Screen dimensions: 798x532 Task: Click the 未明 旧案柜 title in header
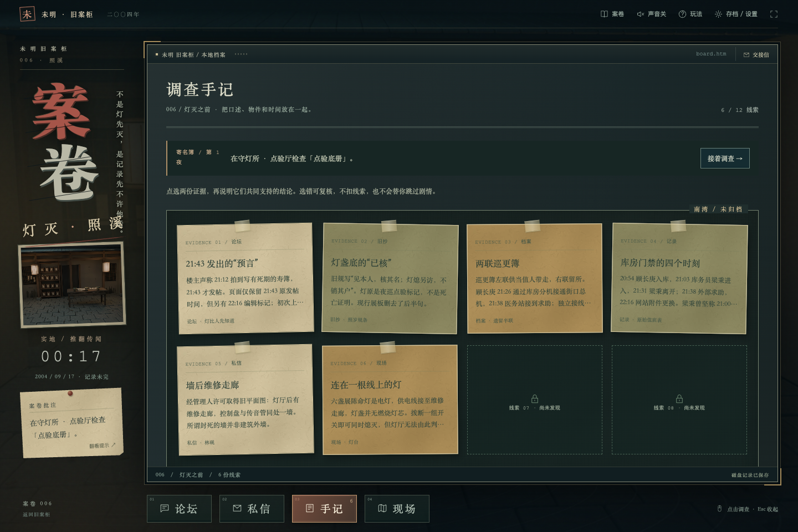pyautogui.click(x=67, y=14)
